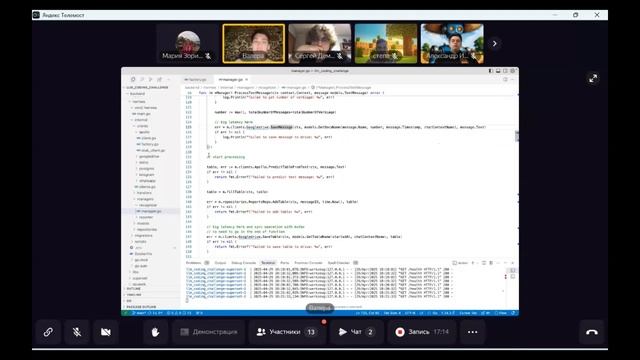Toggle the Запись recording button

pyautogui.click(x=422, y=332)
